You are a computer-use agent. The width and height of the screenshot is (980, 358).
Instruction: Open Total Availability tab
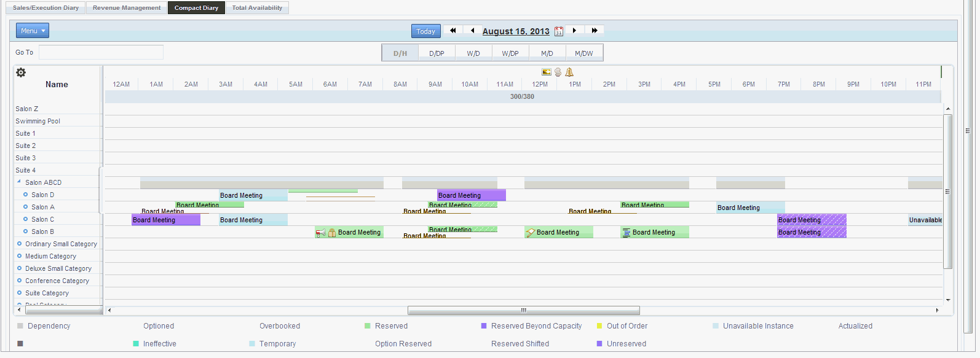click(x=257, y=8)
